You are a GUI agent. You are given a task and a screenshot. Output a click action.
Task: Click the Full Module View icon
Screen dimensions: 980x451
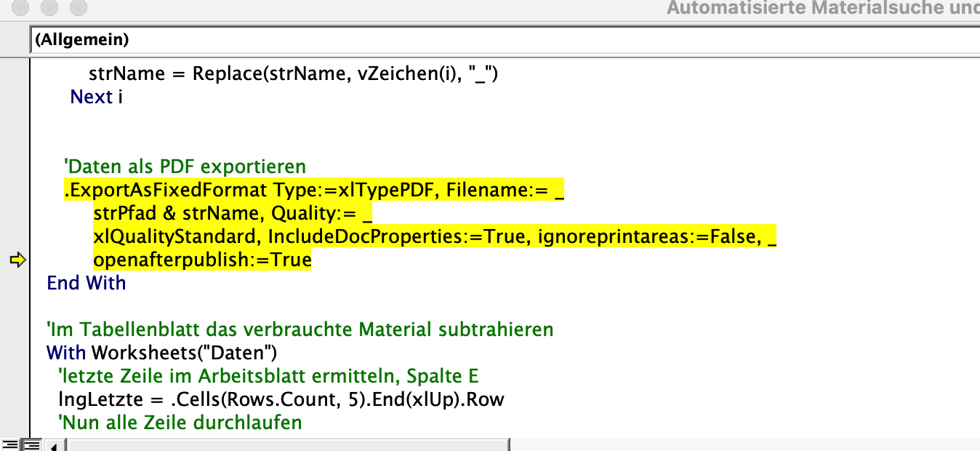[31, 444]
